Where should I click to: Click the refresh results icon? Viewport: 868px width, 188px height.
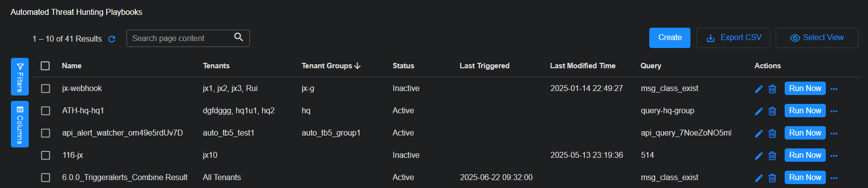[x=112, y=39]
